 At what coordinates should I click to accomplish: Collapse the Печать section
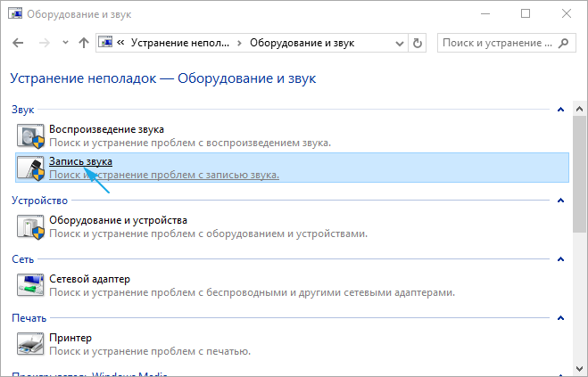[x=560, y=318]
